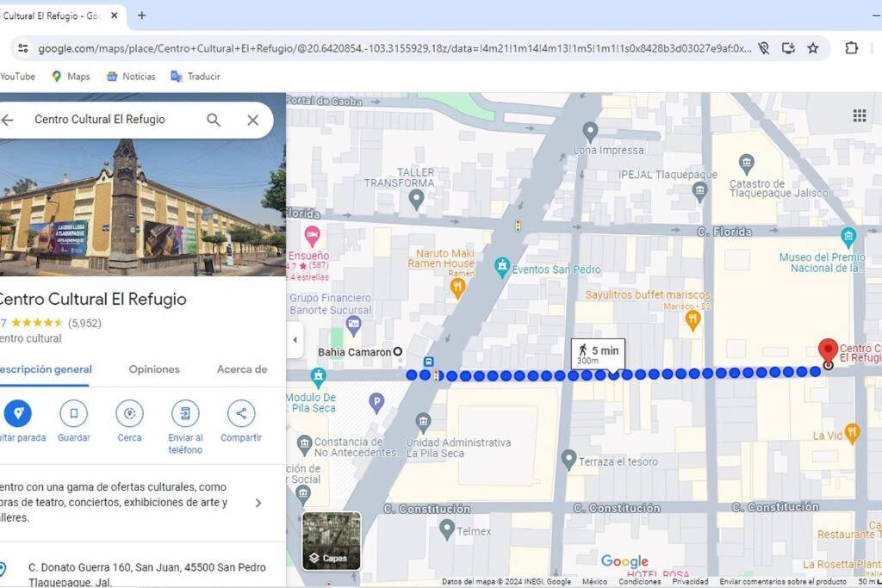Click the Cerca nearby icon

(x=129, y=414)
